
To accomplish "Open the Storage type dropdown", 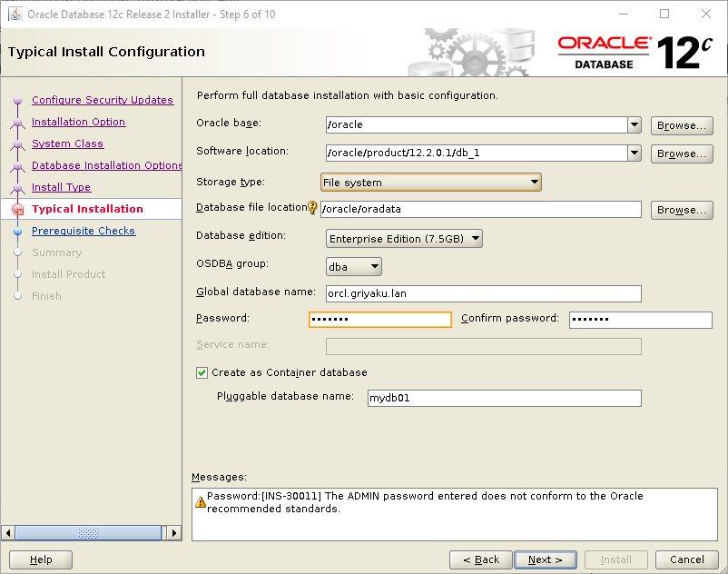I will [x=431, y=182].
